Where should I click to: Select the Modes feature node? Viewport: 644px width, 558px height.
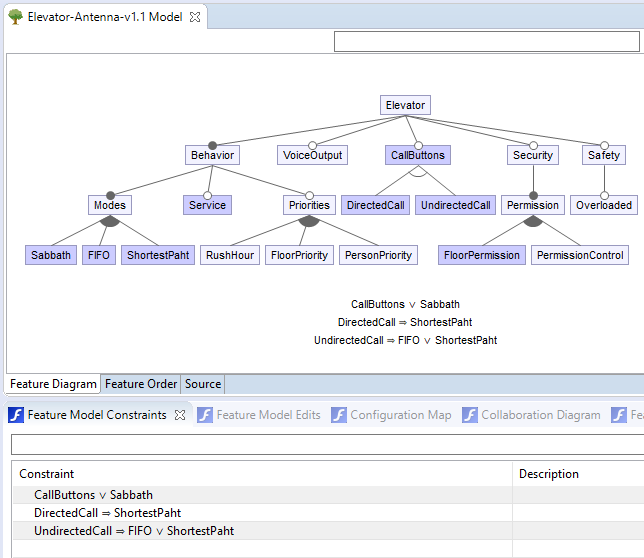point(110,205)
